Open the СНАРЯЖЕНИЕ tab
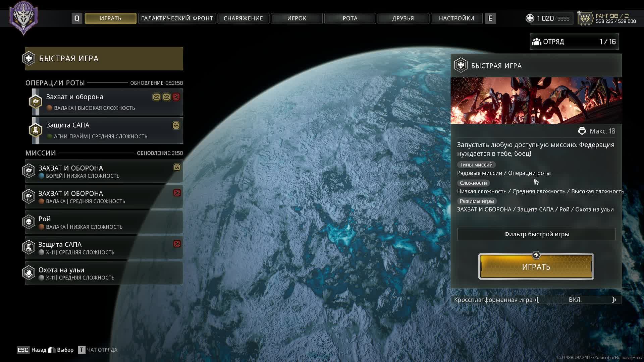This screenshot has height=362, width=644. point(243,18)
